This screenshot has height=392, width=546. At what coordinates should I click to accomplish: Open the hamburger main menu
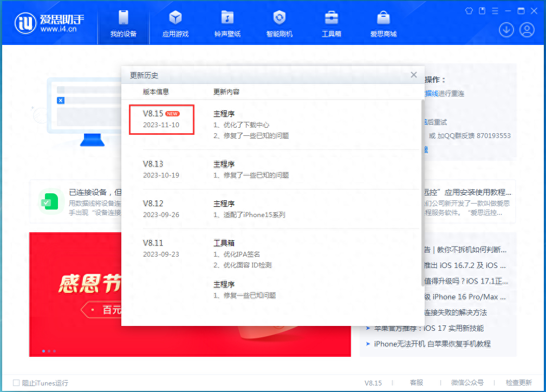[496, 10]
